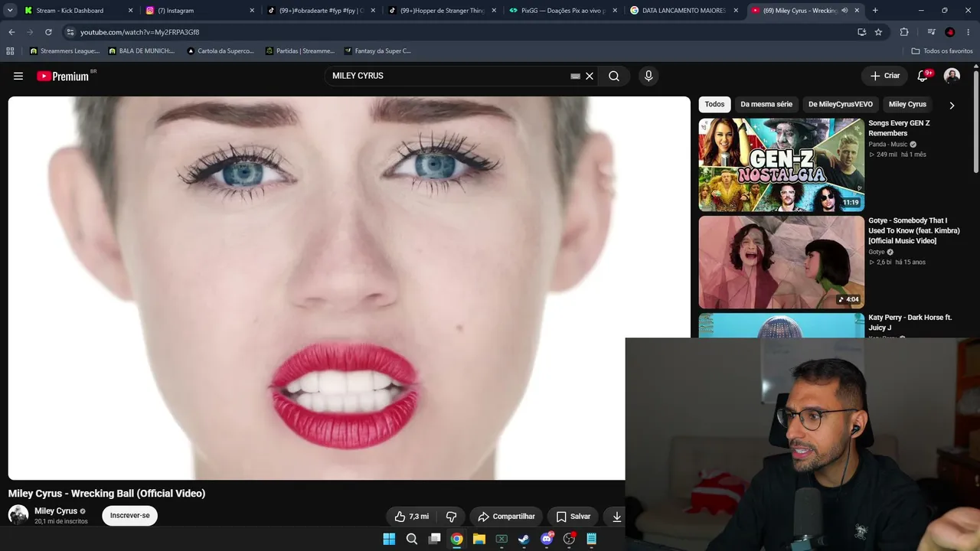
Task: Open Katy Perry Dark Horse video title
Action: click(910, 322)
